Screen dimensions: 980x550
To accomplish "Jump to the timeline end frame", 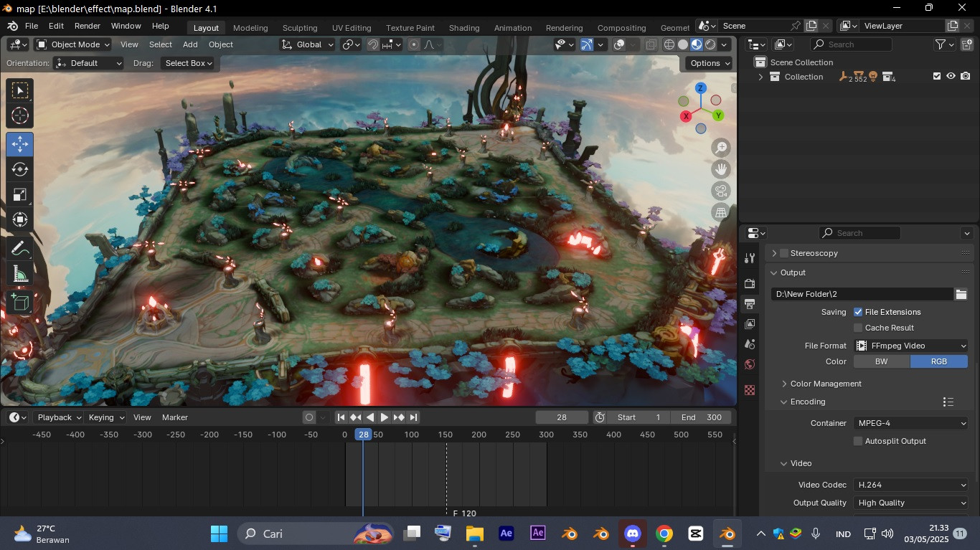I will click(413, 417).
